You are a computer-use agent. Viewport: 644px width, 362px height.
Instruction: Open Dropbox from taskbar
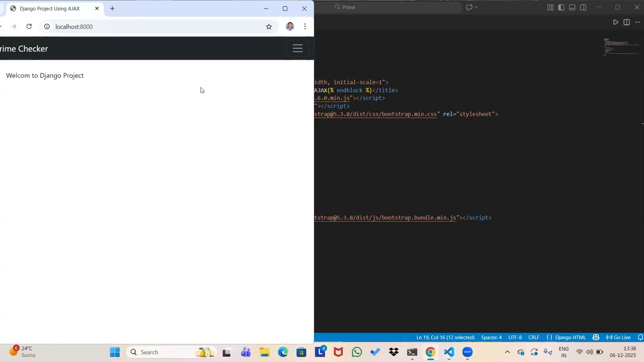tap(393, 352)
